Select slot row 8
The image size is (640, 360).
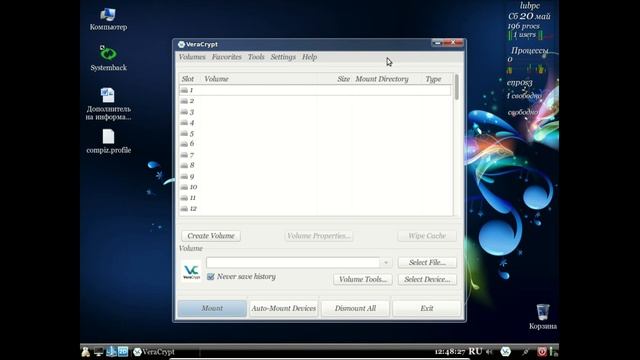[x=316, y=165]
